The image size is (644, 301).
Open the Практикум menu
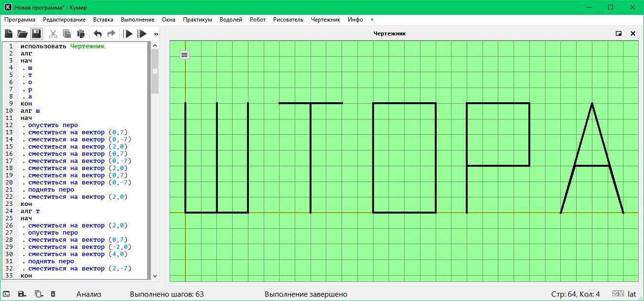(197, 20)
